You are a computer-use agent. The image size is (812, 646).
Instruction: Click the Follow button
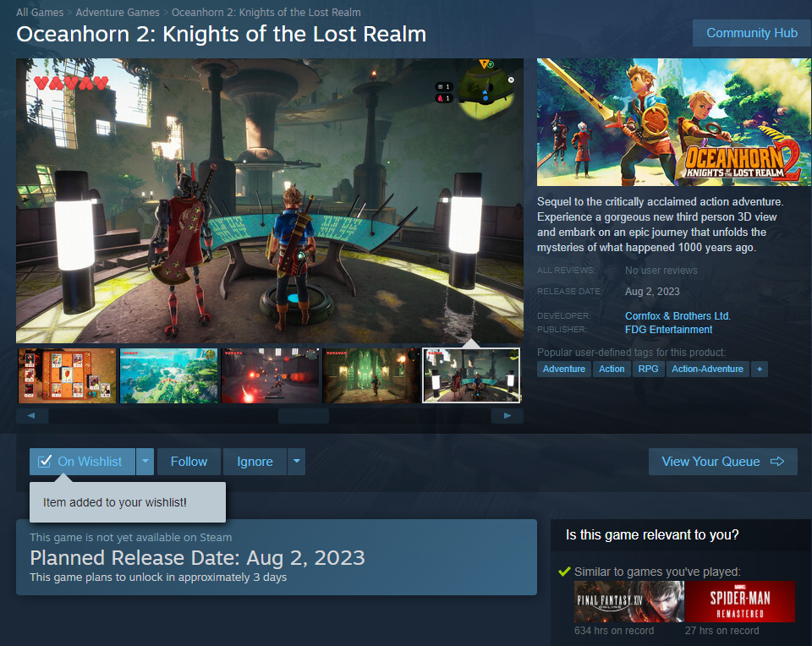[x=189, y=461]
